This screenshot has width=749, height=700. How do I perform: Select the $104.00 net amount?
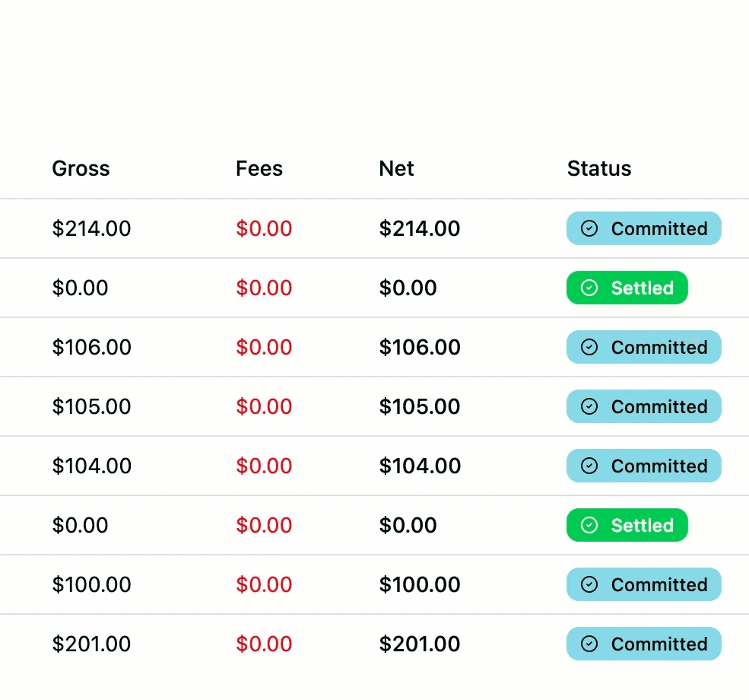click(x=420, y=466)
